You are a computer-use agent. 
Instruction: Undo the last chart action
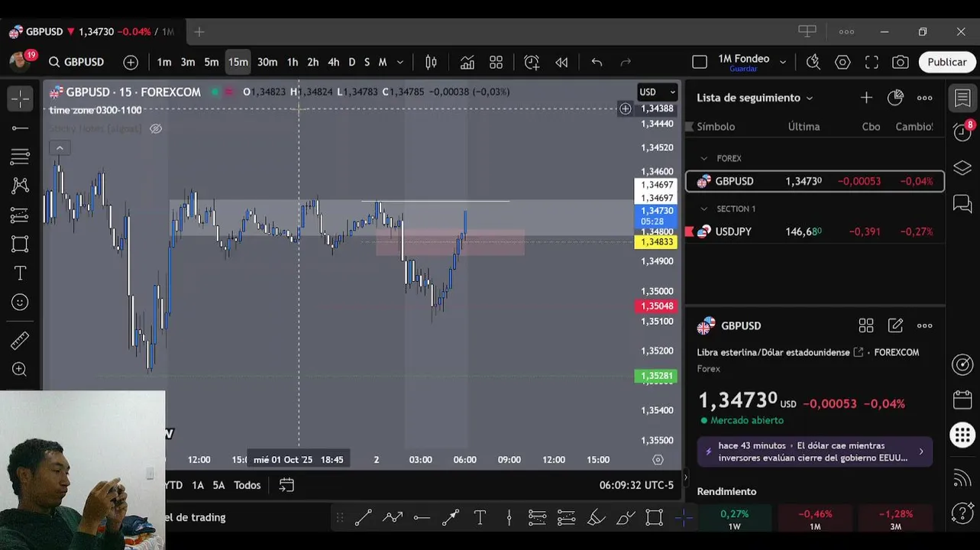pyautogui.click(x=597, y=62)
